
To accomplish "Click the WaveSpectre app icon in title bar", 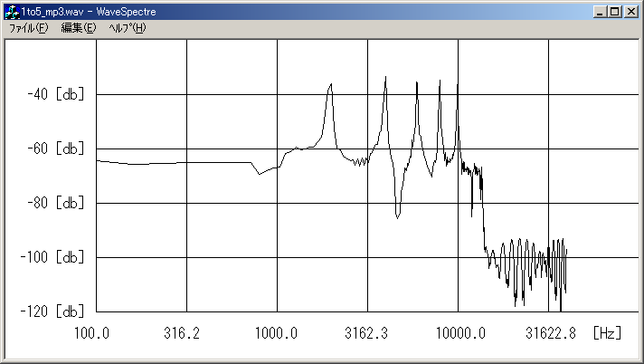I will [13, 12].
